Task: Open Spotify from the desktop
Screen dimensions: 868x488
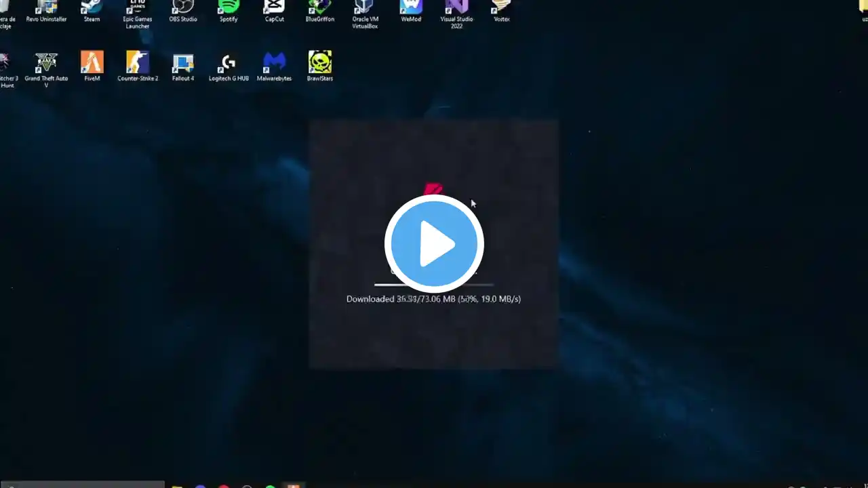Action: pos(229,12)
